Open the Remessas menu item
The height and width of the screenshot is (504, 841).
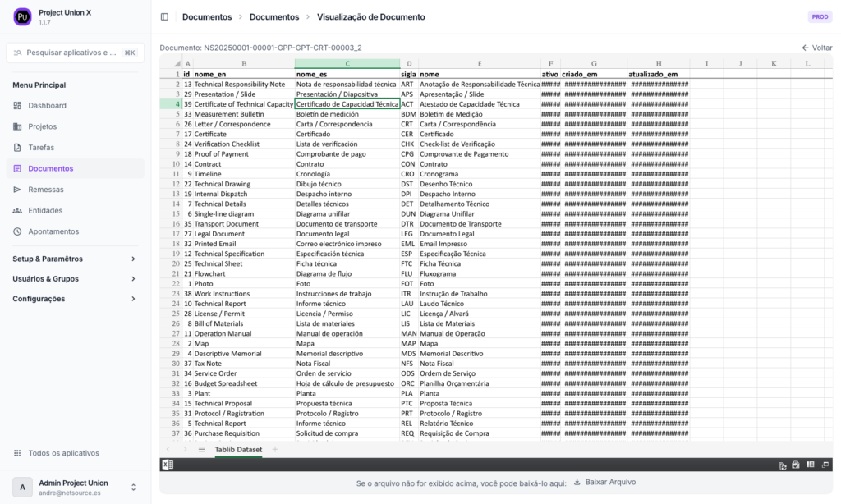click(75, 190)
